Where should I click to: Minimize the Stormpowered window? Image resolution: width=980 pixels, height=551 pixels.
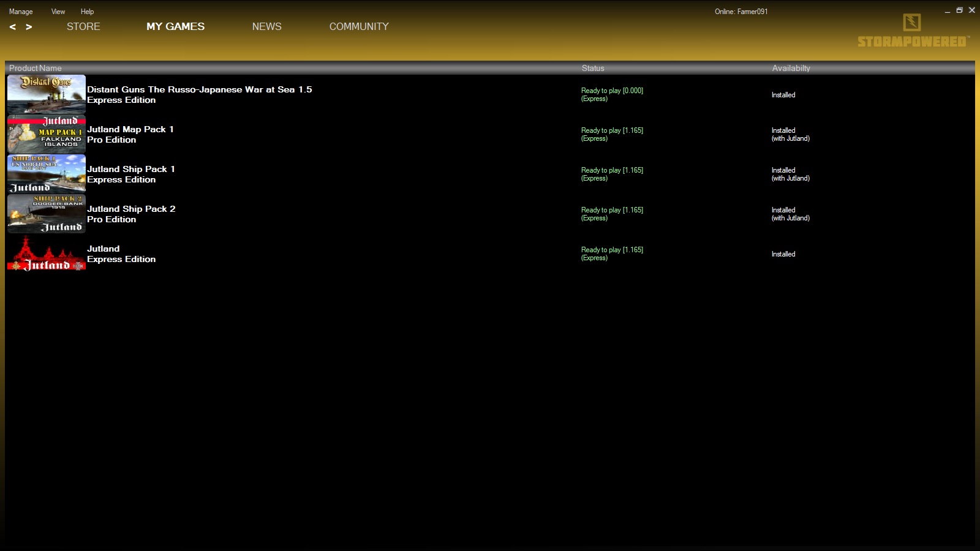point(948,11)
